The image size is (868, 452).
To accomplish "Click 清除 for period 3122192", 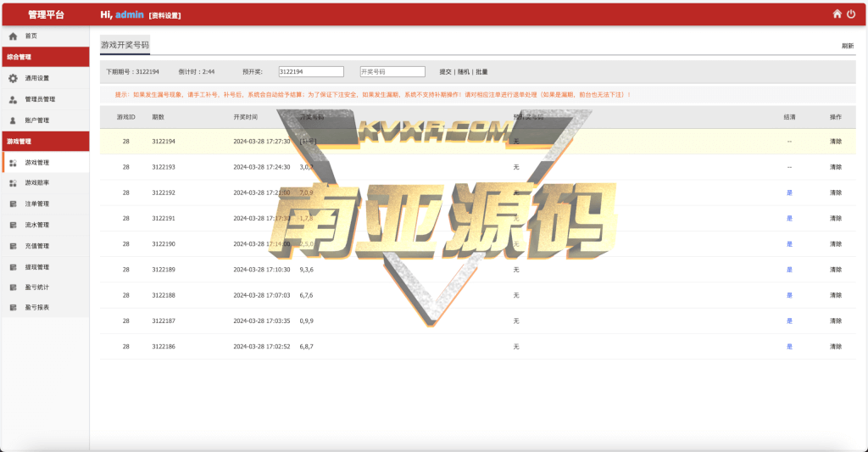I will click(x=836, y=193).
